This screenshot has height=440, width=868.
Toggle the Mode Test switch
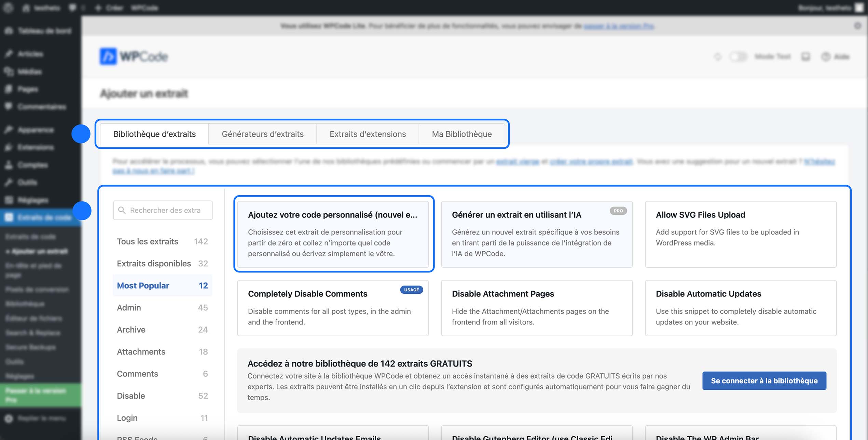[x=739, y=56]
